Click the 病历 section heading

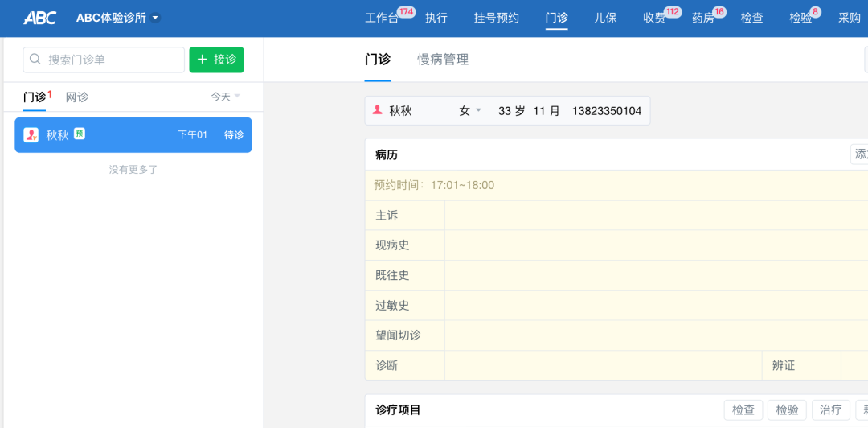(x=387, y=155)
